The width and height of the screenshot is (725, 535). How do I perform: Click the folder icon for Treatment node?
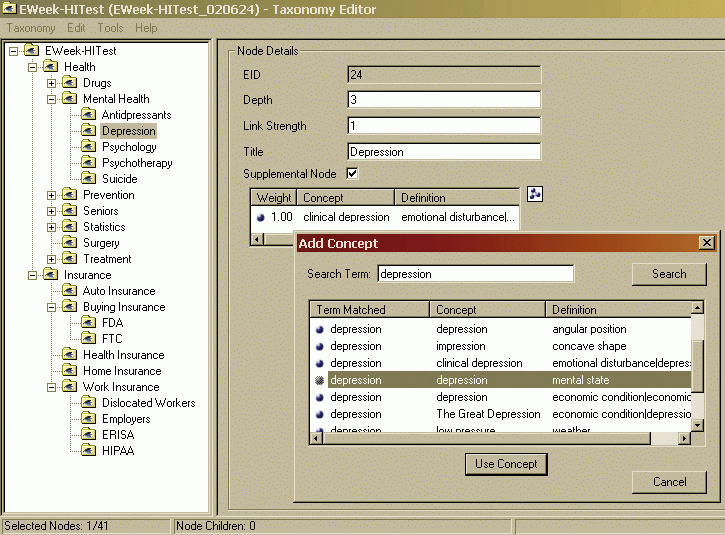[x=70, y=258]
